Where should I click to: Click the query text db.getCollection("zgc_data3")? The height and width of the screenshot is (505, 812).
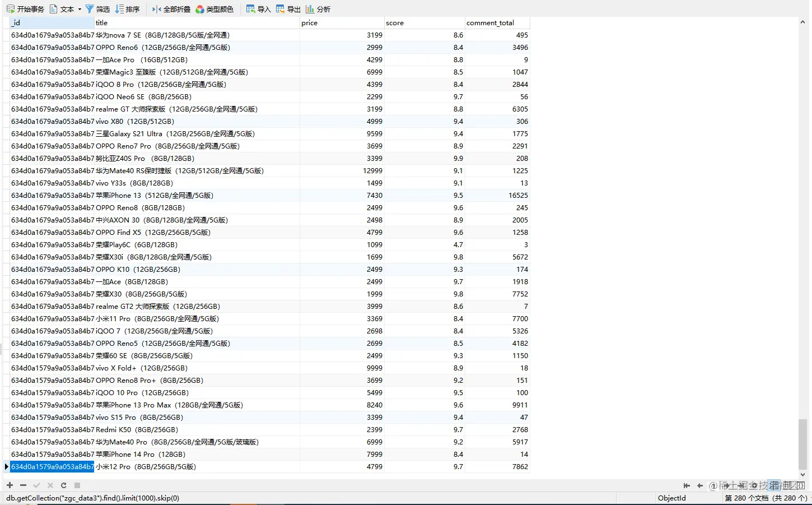tap(93, 498)
